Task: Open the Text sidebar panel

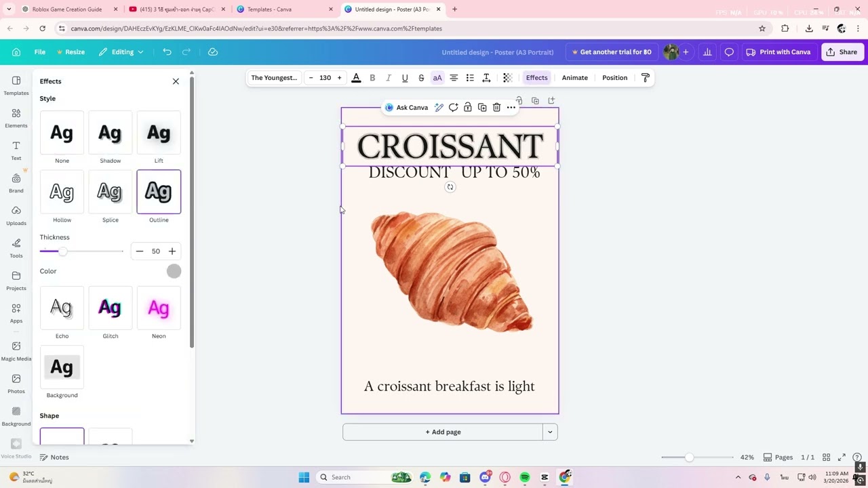Action: point(16,150)
